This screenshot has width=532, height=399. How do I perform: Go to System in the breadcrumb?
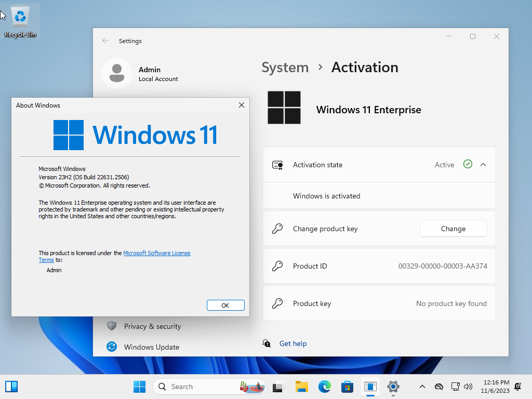(x=285, y=67)
